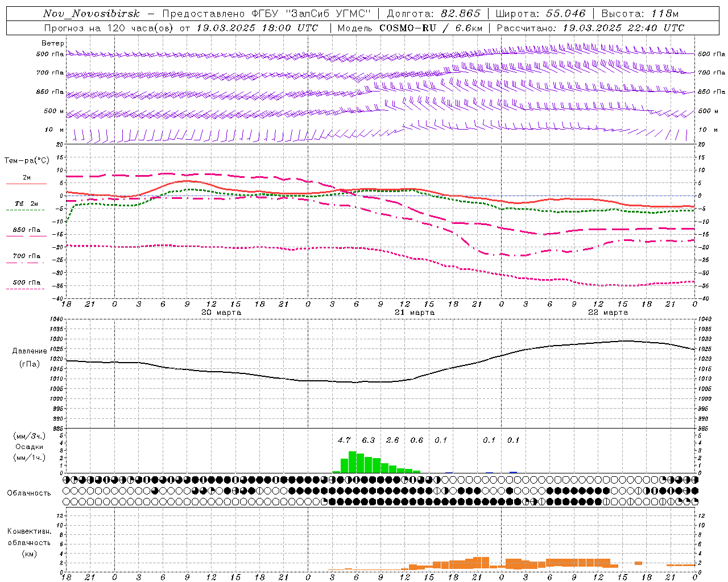Click the Облачность cloud cover label

pyautogui.click(x=29, y=493)
